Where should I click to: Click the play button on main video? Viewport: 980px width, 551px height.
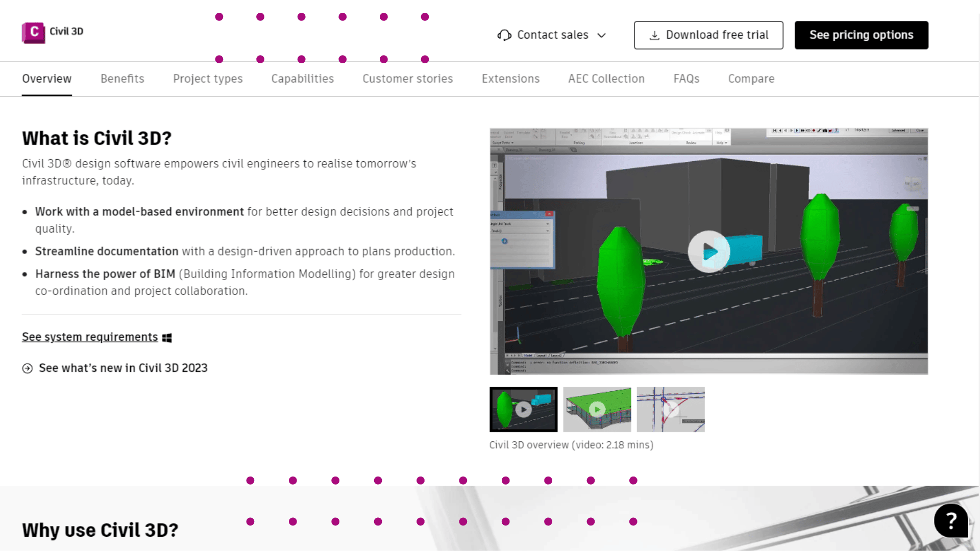tap(709, 251)
